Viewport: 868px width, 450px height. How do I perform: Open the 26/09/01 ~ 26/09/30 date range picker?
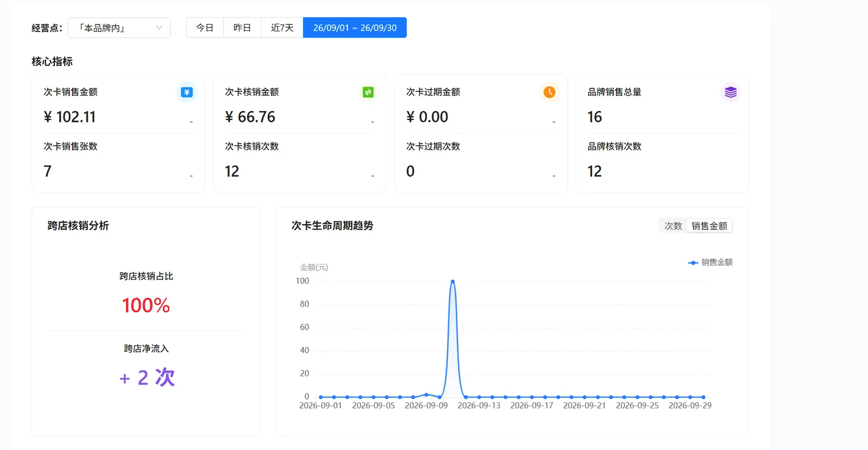pos(355,28)
